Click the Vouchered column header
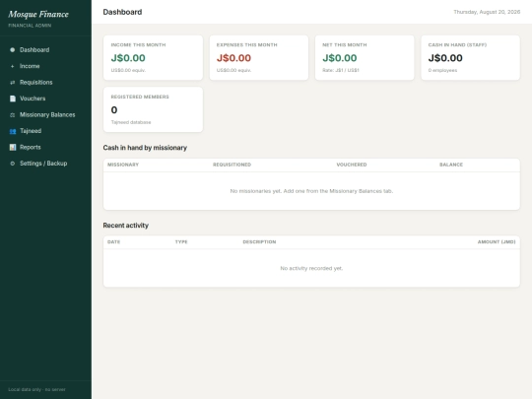 [x=352, y=165]
